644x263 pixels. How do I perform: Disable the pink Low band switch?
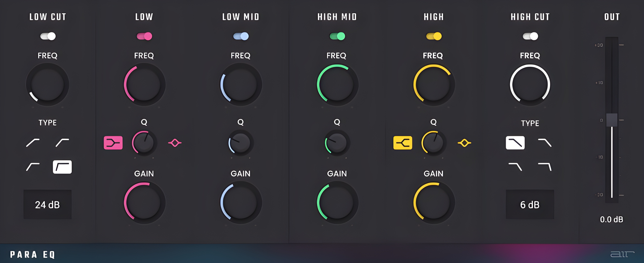[x=144, y=36]
